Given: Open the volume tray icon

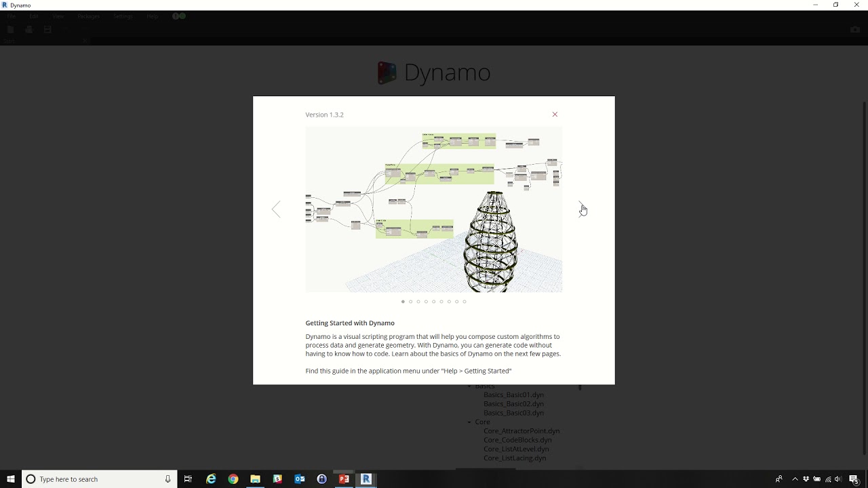Looking at the screenshot, I should tap(838, 479).
